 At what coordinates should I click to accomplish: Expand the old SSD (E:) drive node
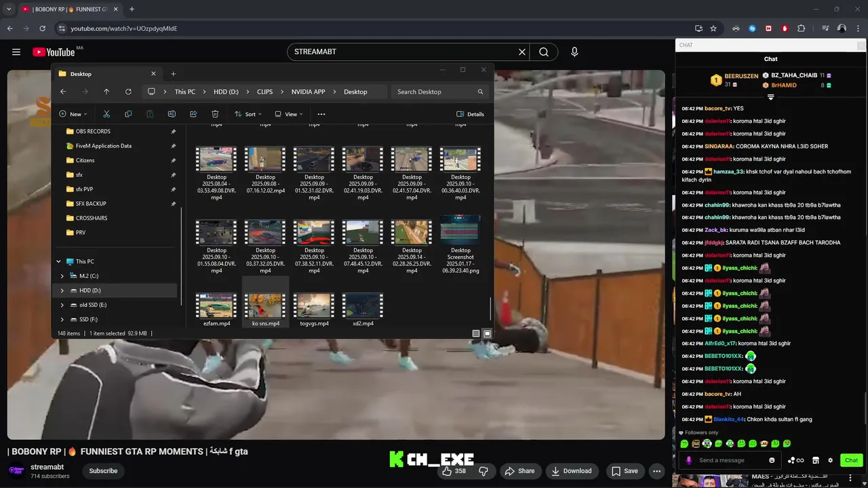tap(62, 305)
